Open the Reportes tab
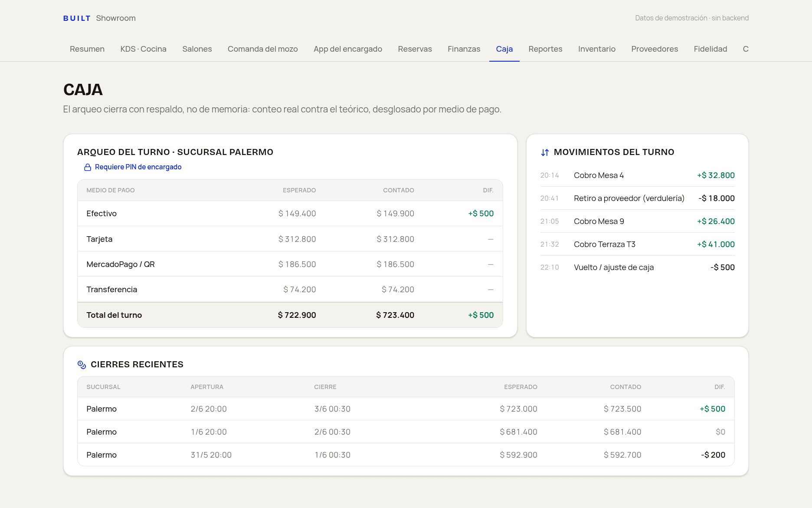Screen dimensions: 812x508 tap(545, 49)
